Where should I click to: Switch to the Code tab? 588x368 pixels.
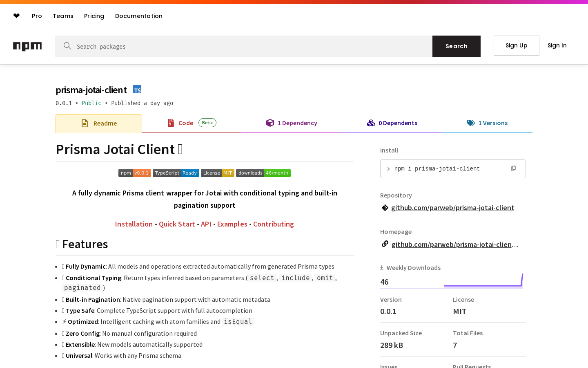[x=192, y=123]
